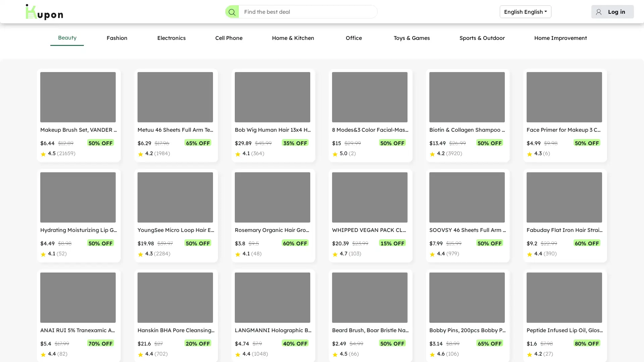Open Peptide Infused Lip Oil thumbnail

click(x=564, y=298)
